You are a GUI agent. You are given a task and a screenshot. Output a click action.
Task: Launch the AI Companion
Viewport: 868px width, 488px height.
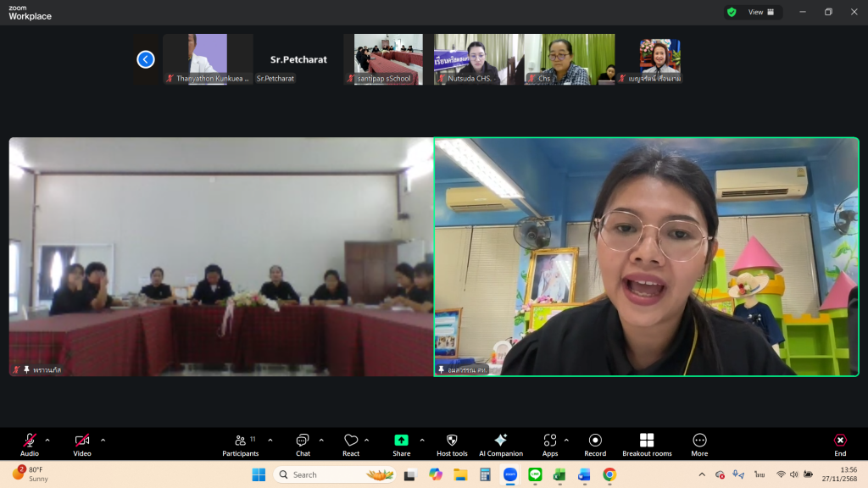501,444
